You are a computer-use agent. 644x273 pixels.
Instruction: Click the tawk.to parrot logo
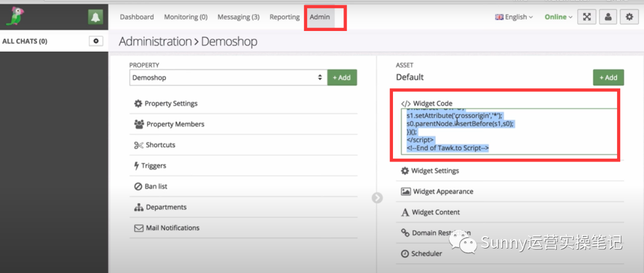(x=15, y=17)
